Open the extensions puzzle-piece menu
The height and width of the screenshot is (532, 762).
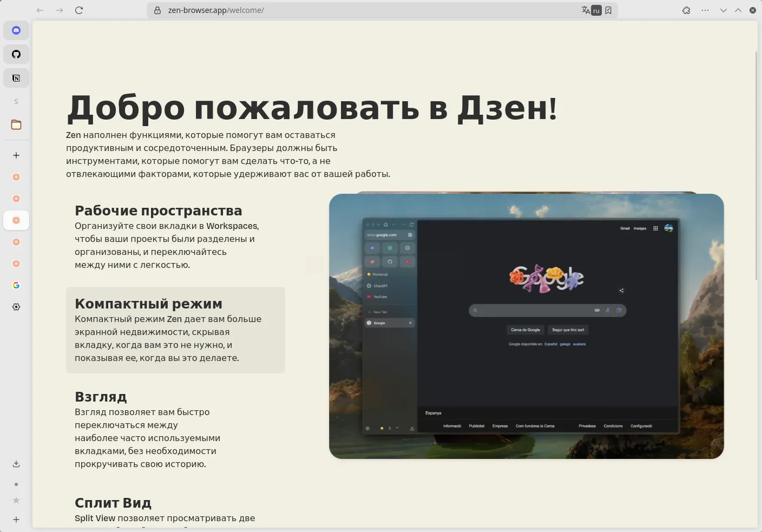point(686,10)
